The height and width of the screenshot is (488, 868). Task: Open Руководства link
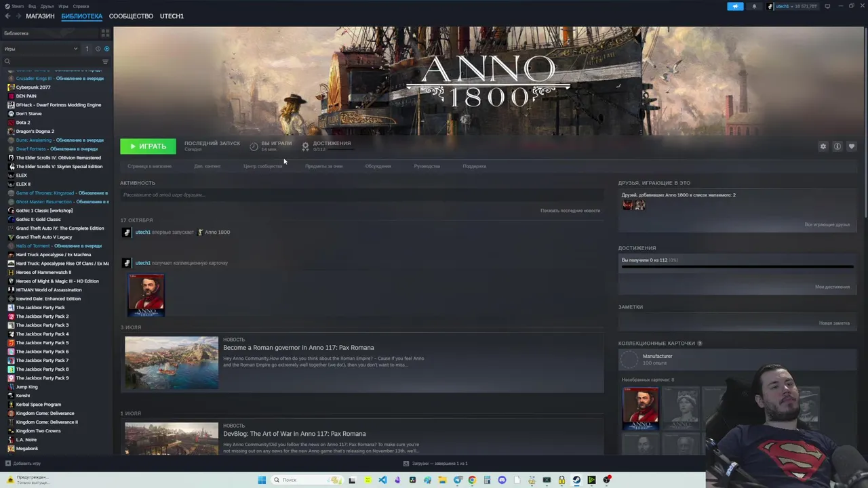pos(427,166)
